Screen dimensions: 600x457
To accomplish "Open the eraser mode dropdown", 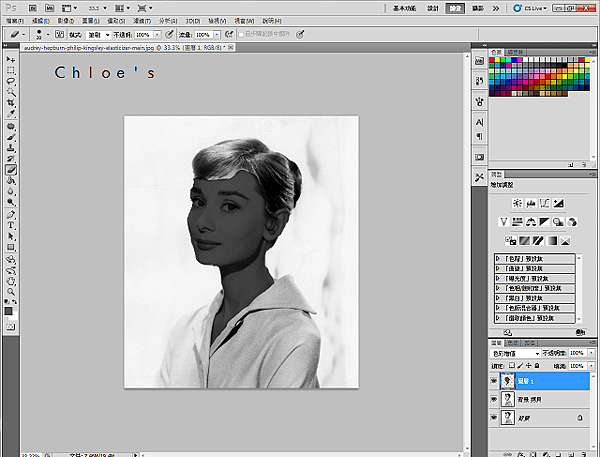I will click(98, 35).
